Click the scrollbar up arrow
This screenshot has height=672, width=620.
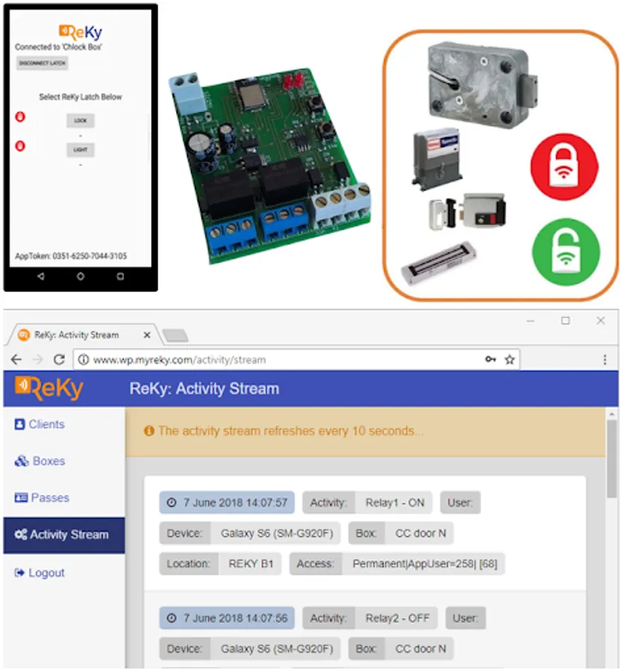612,414
